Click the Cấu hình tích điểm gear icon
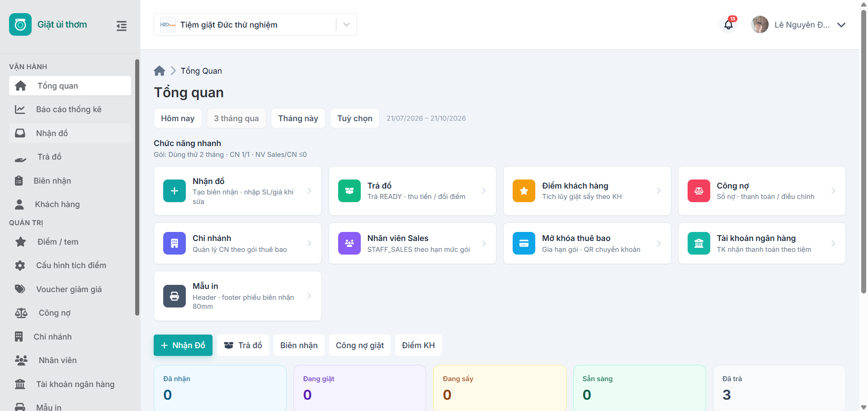The height and width of the screenshot is (411, 868). [x=20, y=265]
